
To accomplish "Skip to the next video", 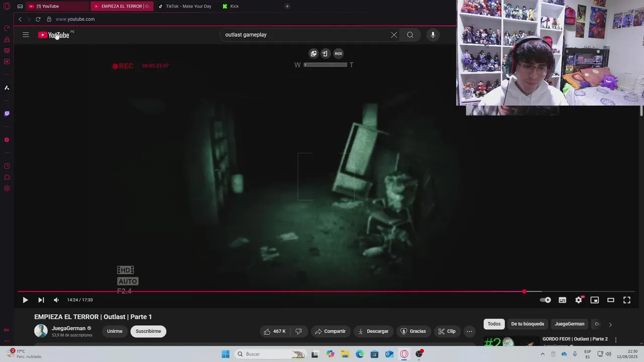I will [x=41, y=300].
